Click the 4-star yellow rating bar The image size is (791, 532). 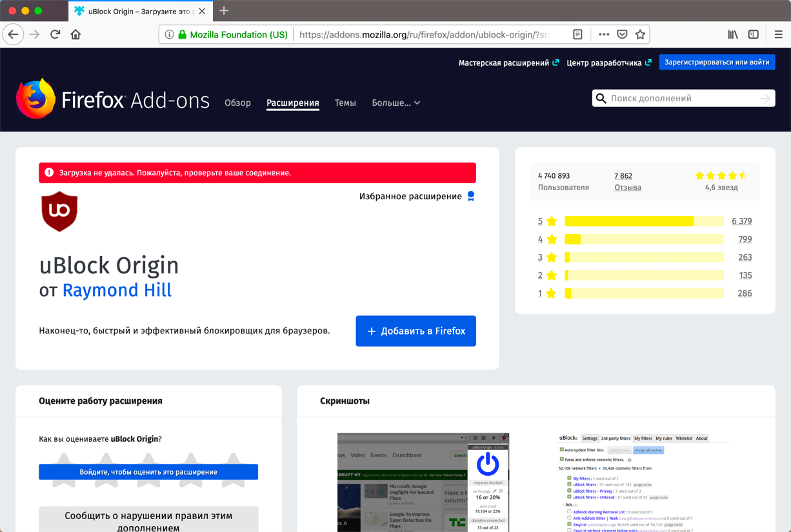644,239
